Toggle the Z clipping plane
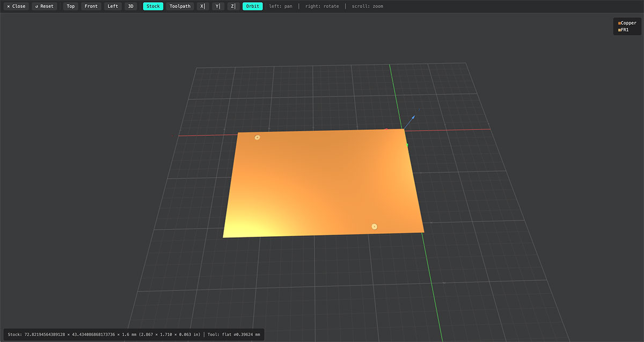644x342 pixels. [x=232, y=6]
